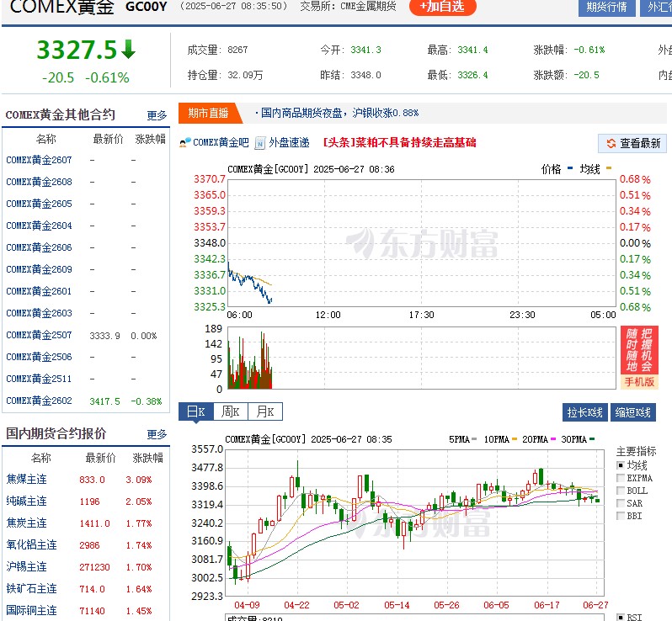672x621 pixels.
Task: Open headline 莱铂不具备持续走高基础
Action: coord(399,142)
